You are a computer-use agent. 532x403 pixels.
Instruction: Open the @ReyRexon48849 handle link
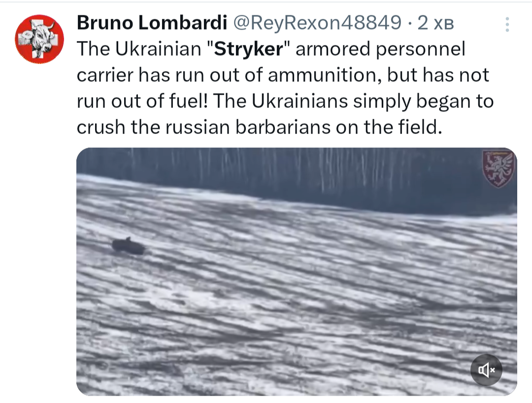coord(317,22)
